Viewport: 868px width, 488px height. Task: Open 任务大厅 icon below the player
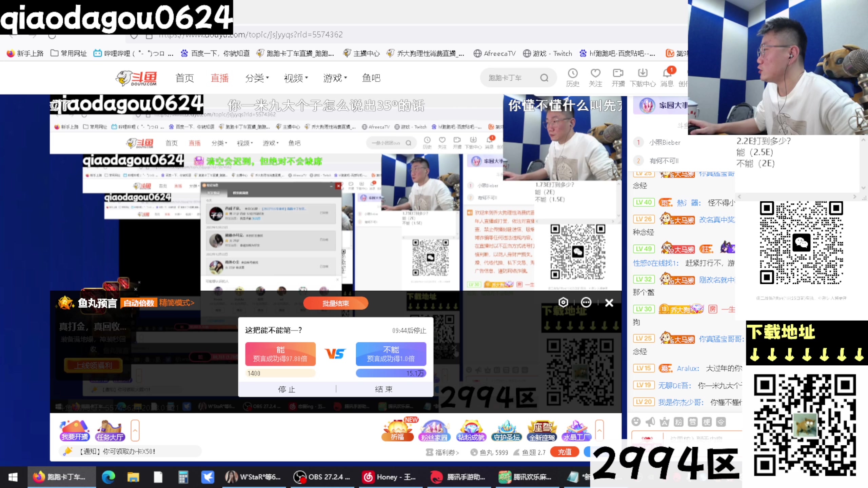click(110, 430)
